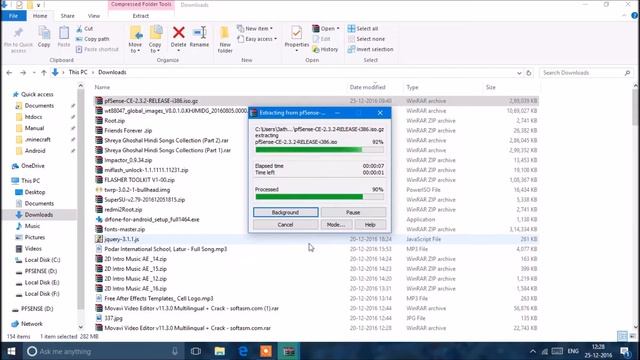Click the Help button in dialog

(x=370, y=224)
